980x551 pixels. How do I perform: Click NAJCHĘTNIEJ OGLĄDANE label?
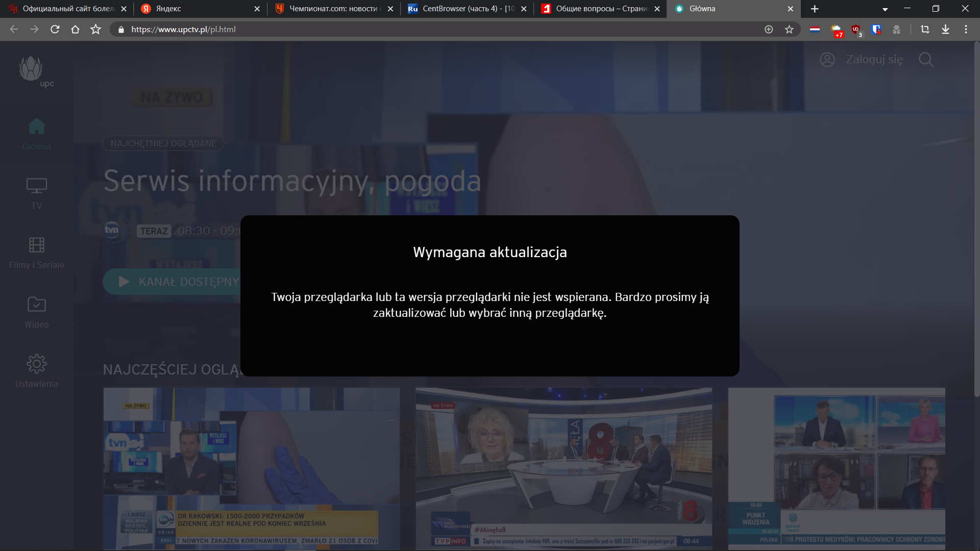tap(163, 143)
